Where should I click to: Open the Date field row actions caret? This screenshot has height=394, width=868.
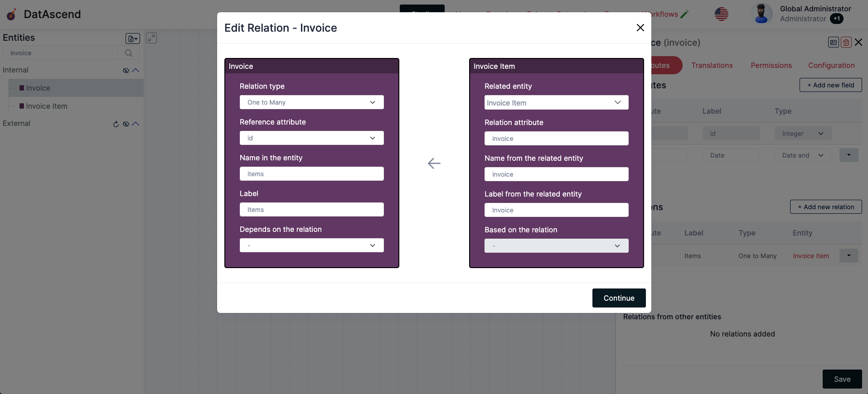849,155
